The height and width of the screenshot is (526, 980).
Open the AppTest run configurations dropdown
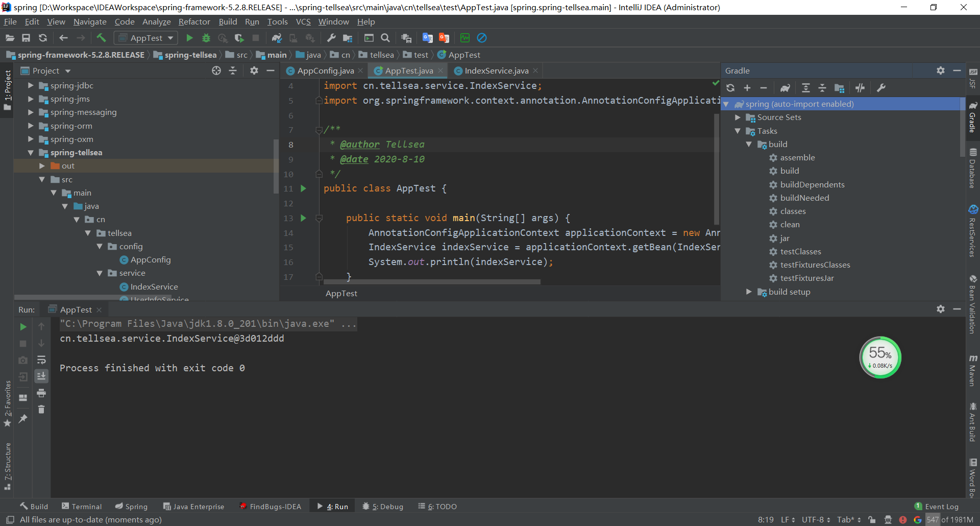(x=169, y=38)
